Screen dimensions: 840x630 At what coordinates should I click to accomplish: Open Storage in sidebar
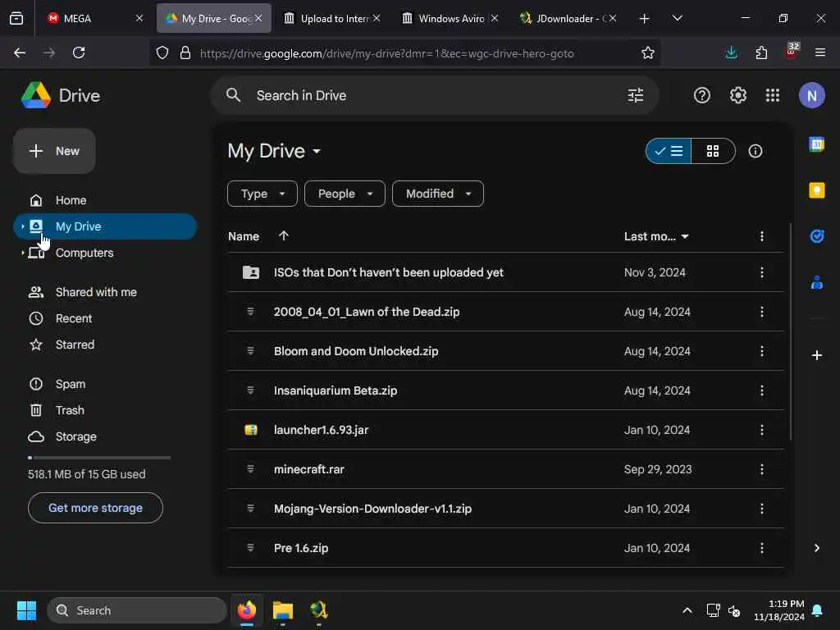point(105,436)
